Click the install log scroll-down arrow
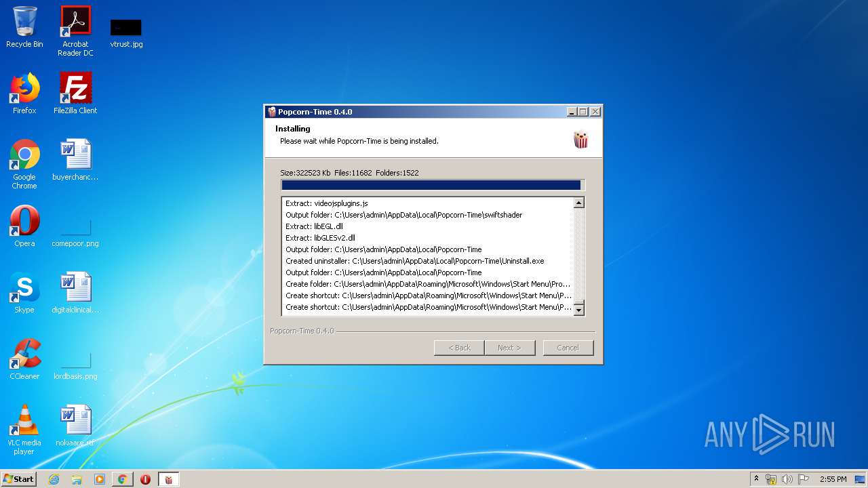868x488 pixels. point(578,310)
